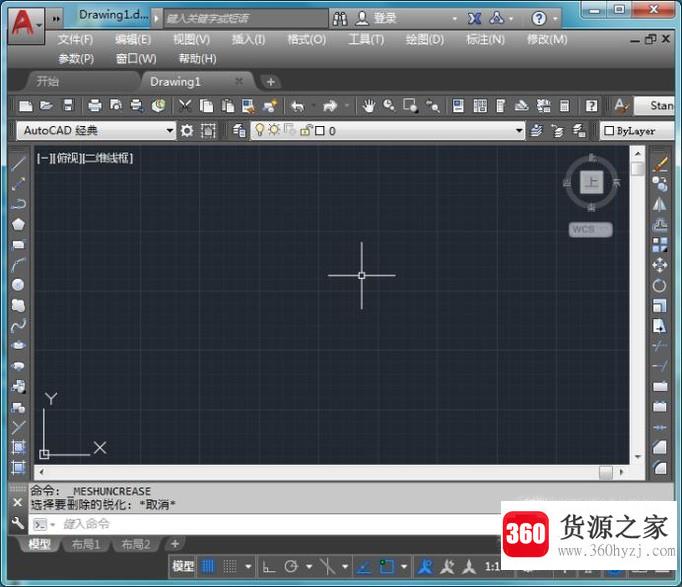Click the Plot Preview icon
Viewport: 682px width, 587px height.
coord(116,106)
